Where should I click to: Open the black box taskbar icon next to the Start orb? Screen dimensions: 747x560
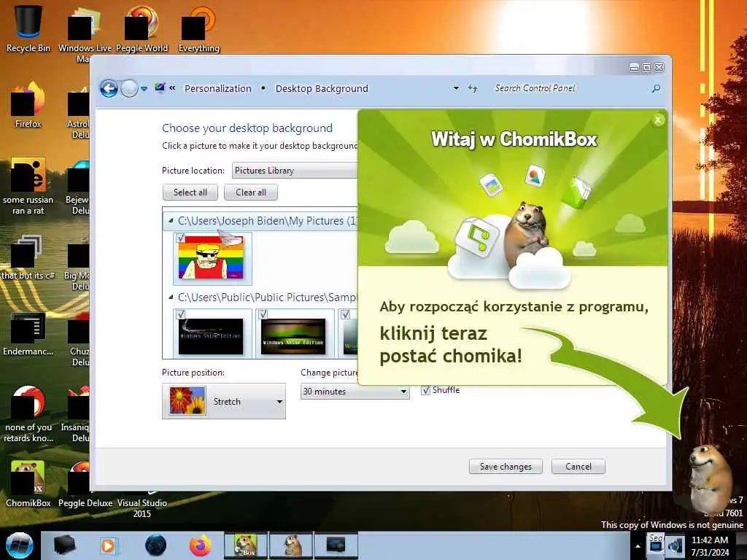[65, 545]
